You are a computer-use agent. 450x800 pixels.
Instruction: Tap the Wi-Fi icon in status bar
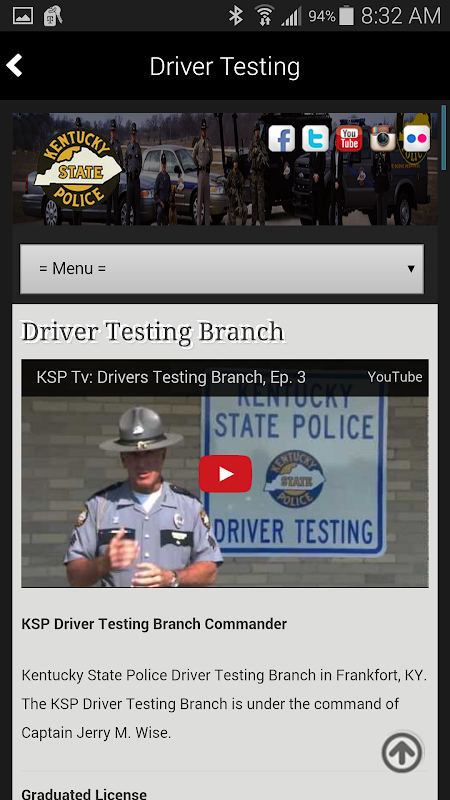click(264, 15)
